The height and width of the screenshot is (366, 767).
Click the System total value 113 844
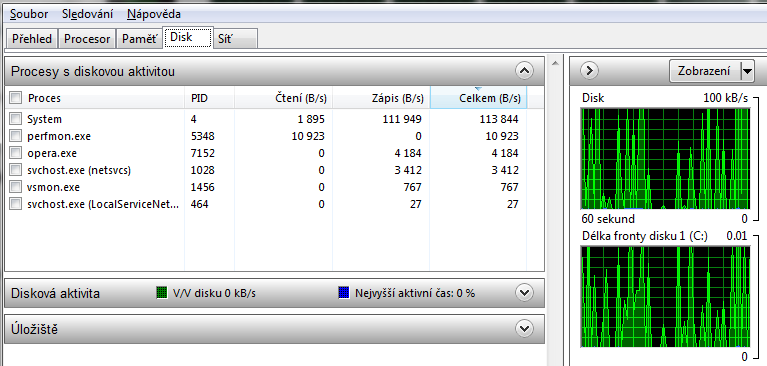[x=499, y=118]
